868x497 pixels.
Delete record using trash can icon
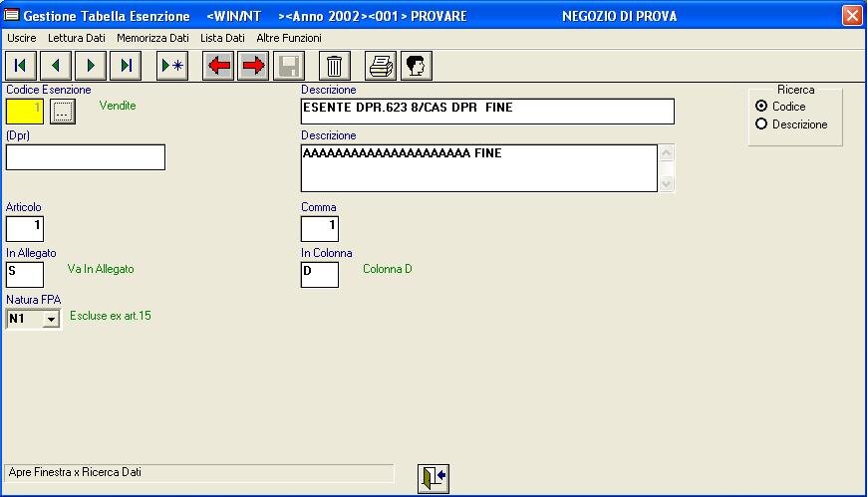pos(334,66)
